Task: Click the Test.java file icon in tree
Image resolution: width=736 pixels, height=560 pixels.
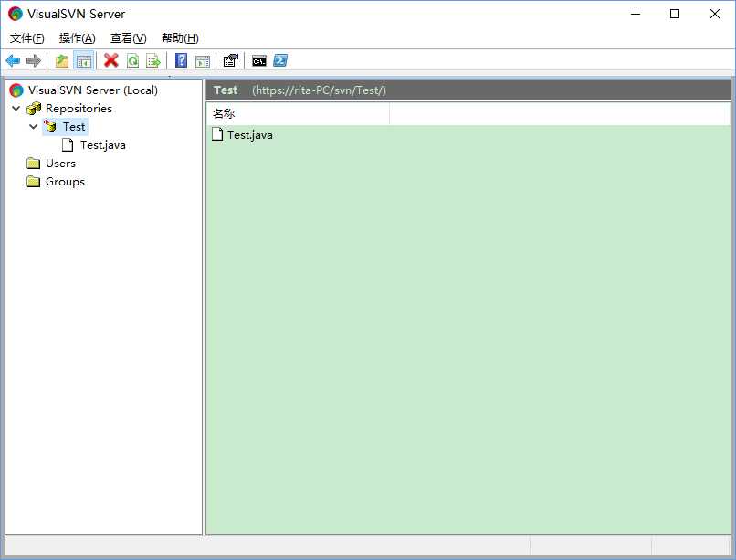Action: pyautogui.click(x=68, y=145)
